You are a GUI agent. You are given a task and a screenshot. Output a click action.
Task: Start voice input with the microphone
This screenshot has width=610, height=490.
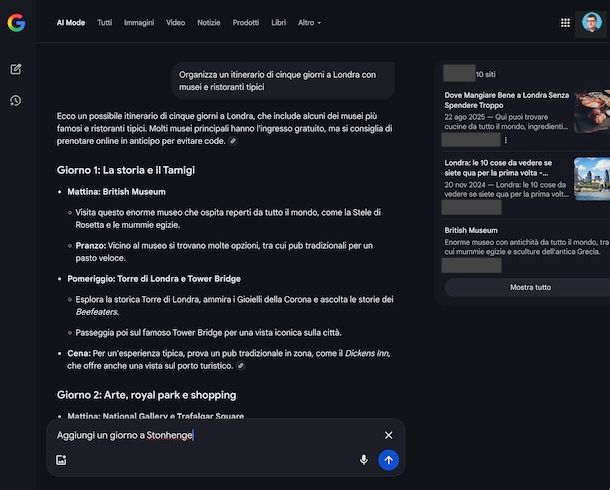364,460
